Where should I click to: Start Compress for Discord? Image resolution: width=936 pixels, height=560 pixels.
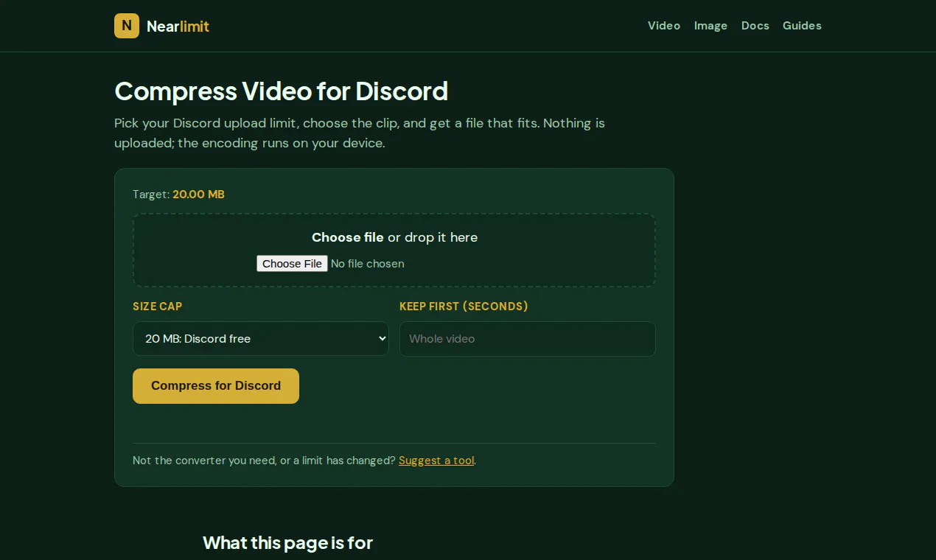click(x=216, y=386)
